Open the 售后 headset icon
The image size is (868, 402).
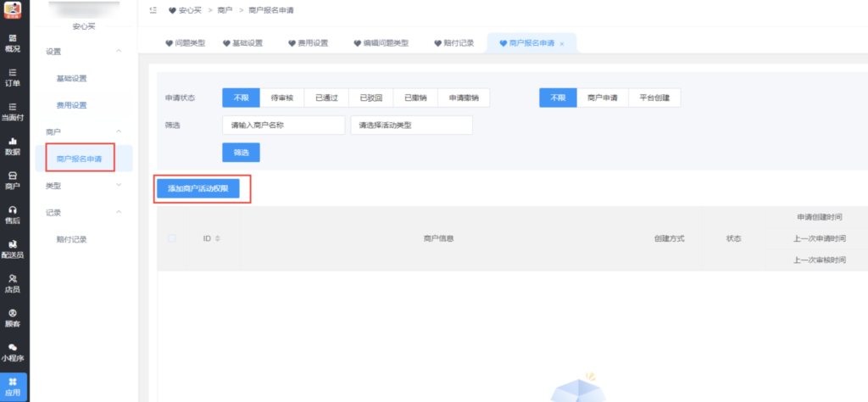tap(12, 215)
